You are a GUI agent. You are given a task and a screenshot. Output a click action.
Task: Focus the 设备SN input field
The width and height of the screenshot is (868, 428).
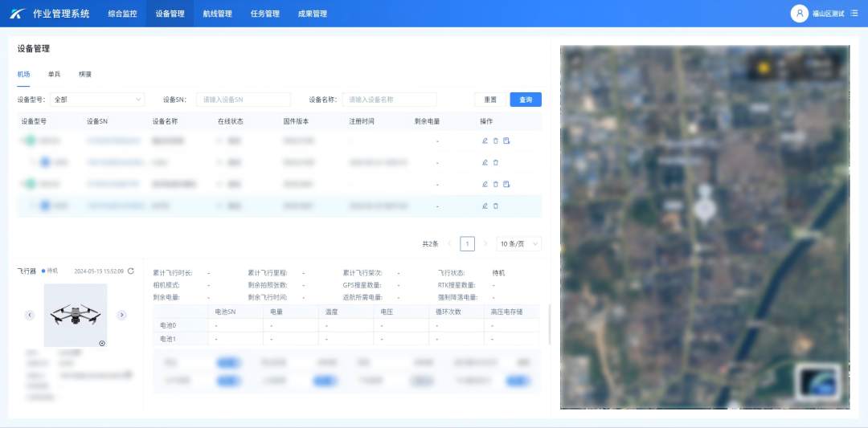pos(244,100)
